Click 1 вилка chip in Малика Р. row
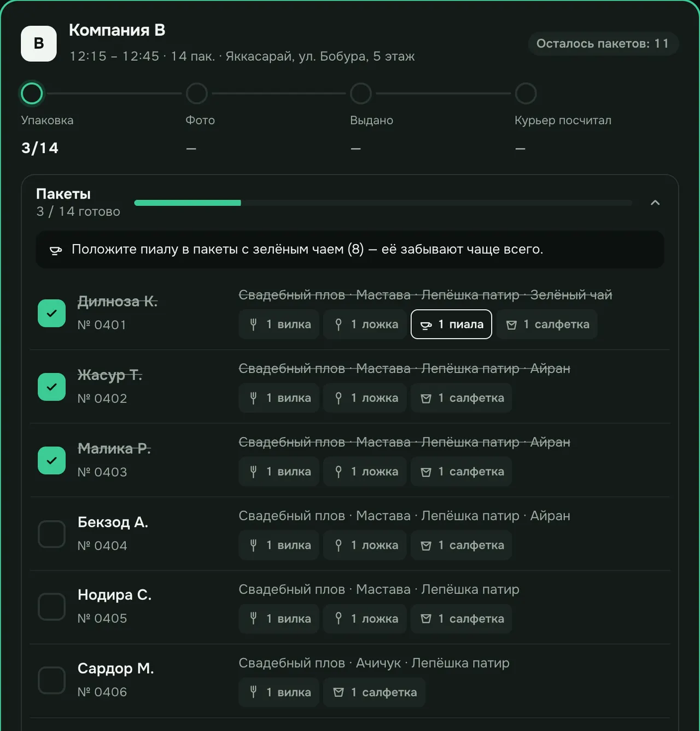This screenshot has width=700, height=731. click(279, 472)
